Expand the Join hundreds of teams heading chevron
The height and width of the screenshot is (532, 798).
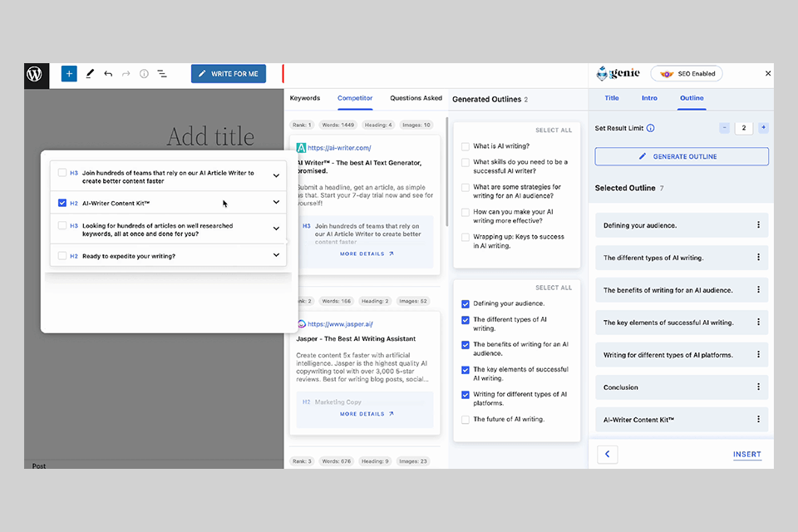point(276,175)
